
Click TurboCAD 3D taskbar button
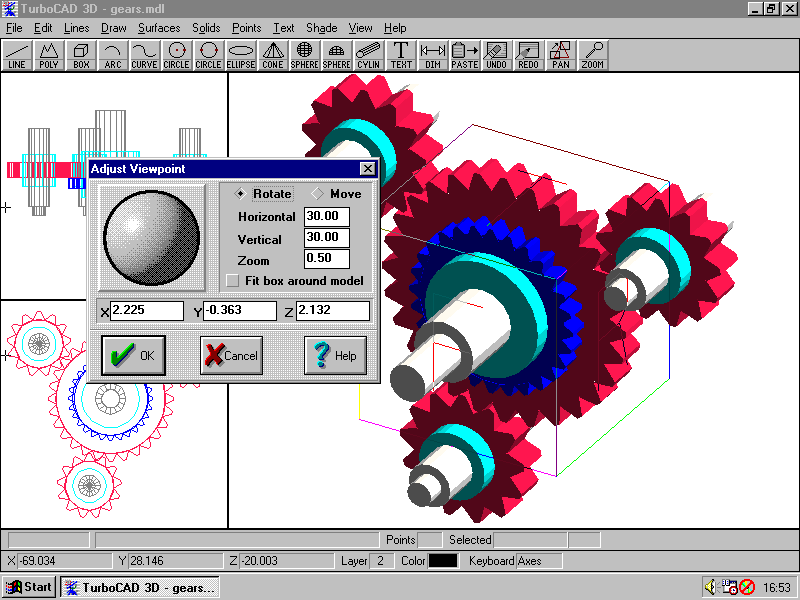coord(140,587)
